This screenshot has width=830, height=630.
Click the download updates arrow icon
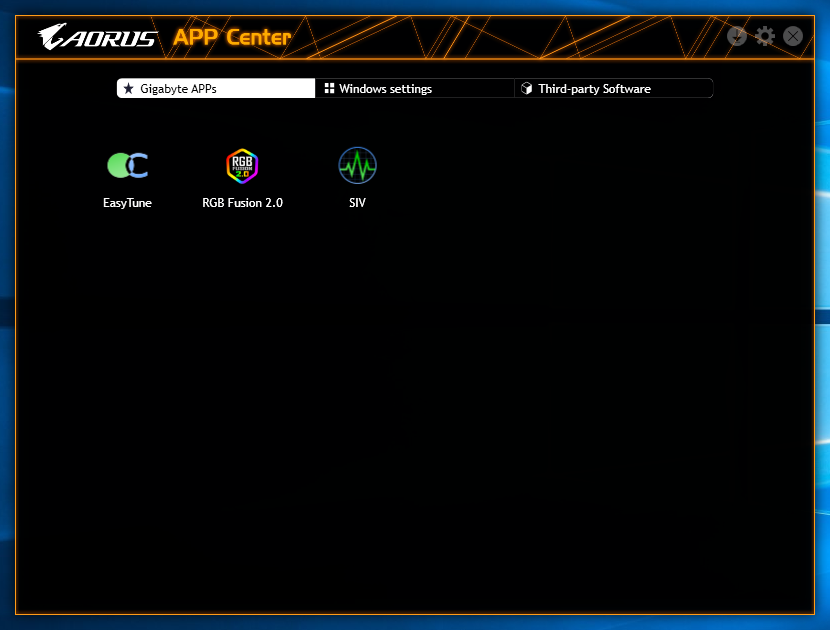point(736,36)
